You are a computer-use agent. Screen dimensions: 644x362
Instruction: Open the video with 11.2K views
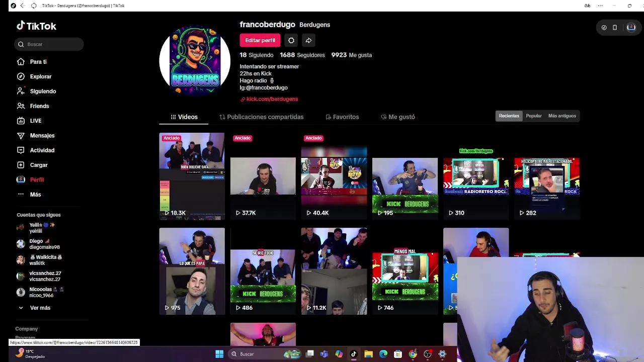coord(334,271)
